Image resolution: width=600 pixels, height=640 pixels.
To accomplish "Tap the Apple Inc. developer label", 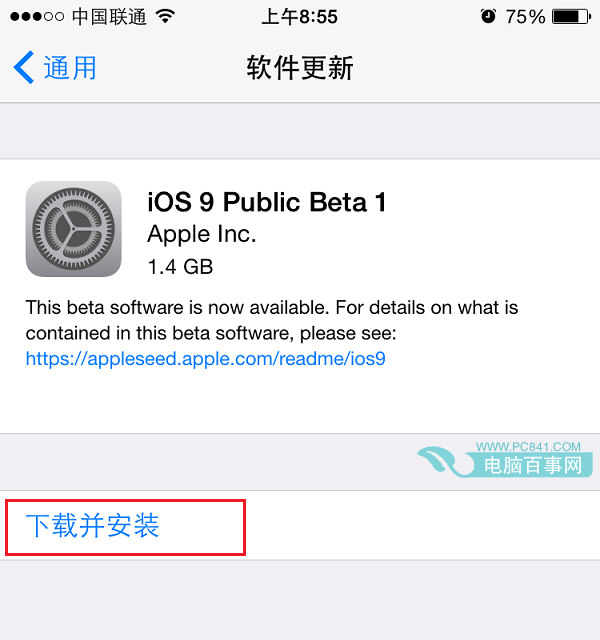I will click(x=202, y=234).
